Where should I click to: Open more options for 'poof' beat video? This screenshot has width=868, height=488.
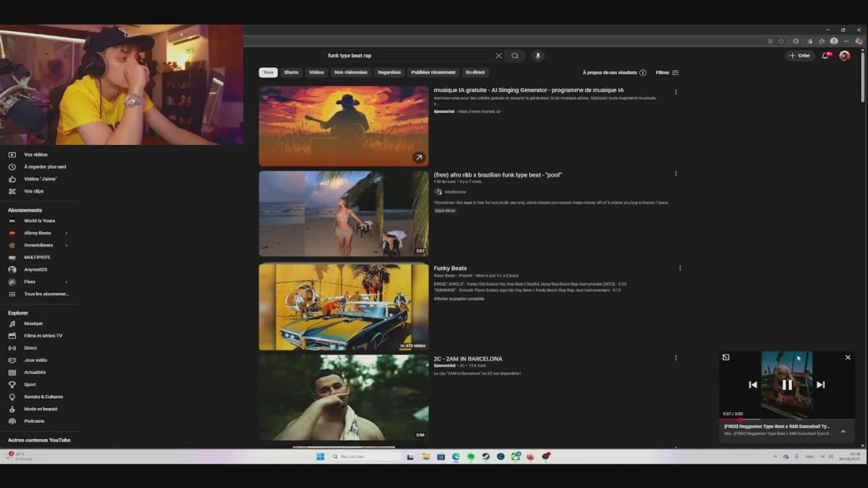(675, 174)
